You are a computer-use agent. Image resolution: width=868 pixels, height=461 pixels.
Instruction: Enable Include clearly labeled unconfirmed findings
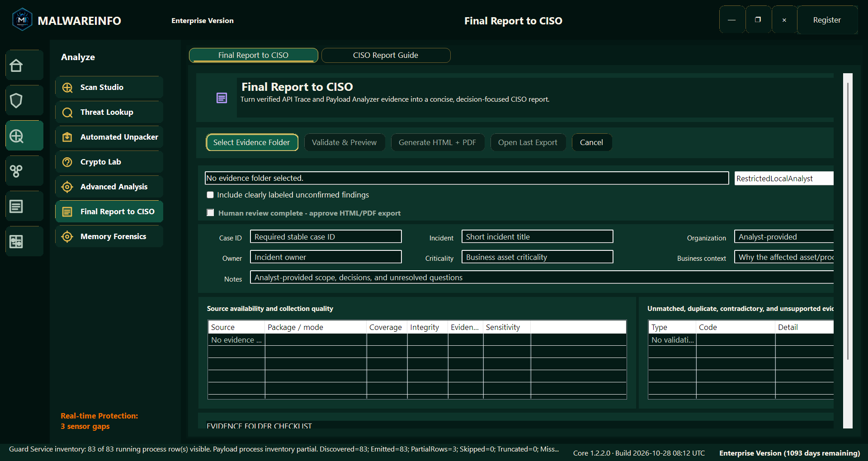(210, 195)
